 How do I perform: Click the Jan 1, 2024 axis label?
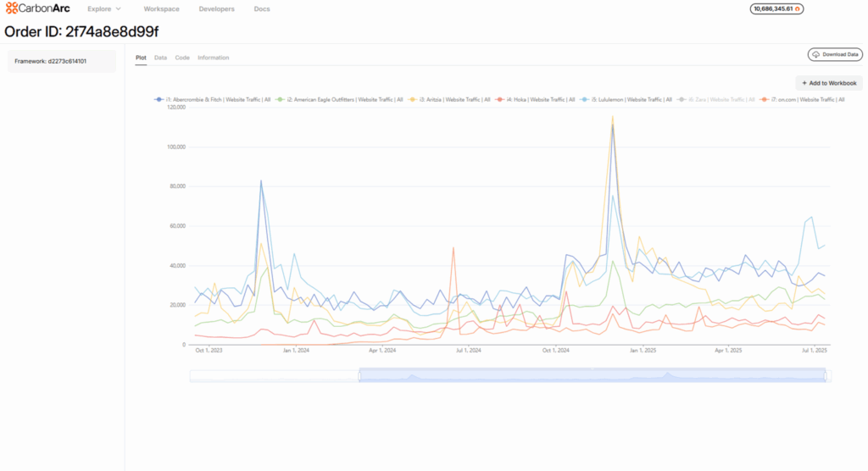tap(296, 351)
